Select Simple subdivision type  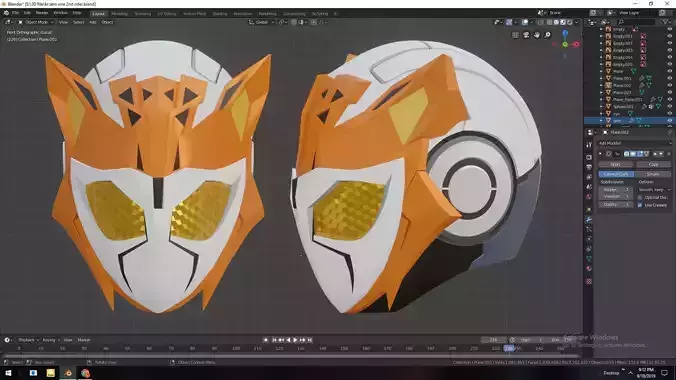tap(653, 174)
